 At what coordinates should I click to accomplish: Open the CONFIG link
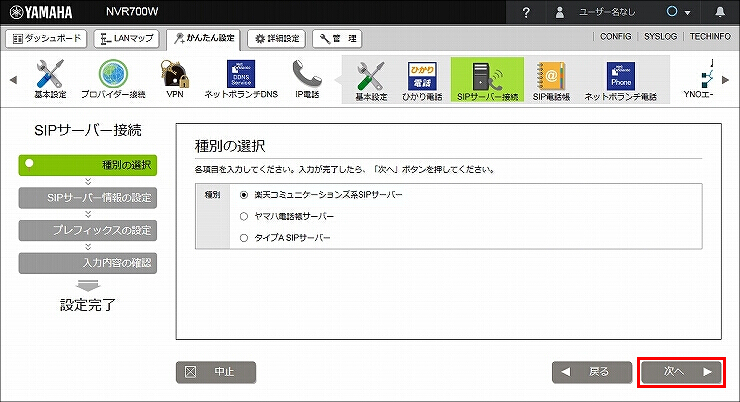pyautogui.click(x=615, y=36)
